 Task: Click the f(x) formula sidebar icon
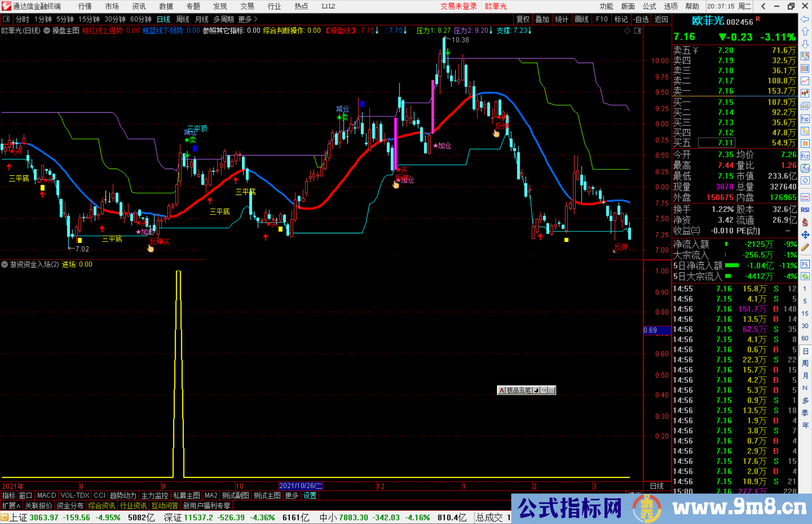click(805, 168)
